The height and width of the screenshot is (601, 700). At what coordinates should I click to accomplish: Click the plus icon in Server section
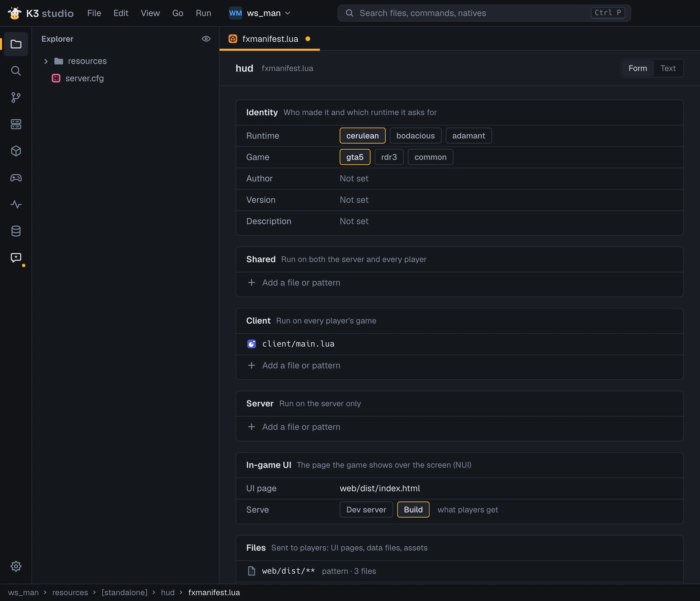[251, 427]
